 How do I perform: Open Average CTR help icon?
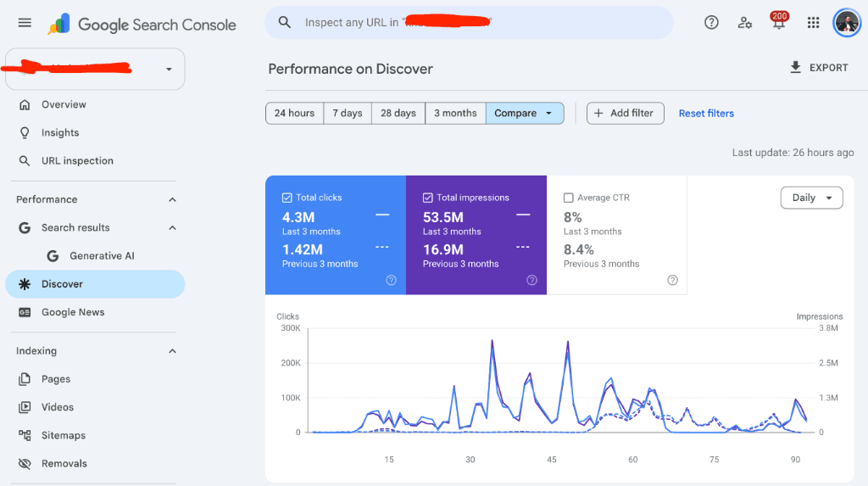[x=672, y=281]
